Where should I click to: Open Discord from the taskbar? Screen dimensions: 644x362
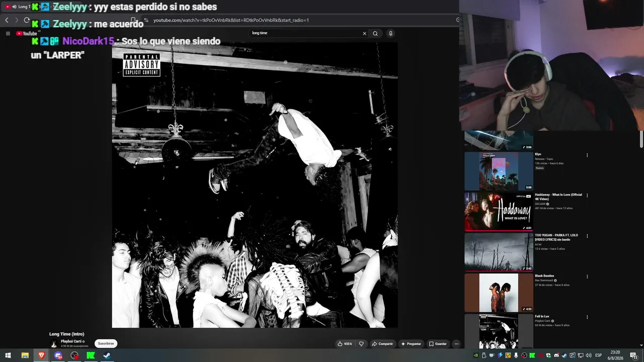[x=58, y=355]
